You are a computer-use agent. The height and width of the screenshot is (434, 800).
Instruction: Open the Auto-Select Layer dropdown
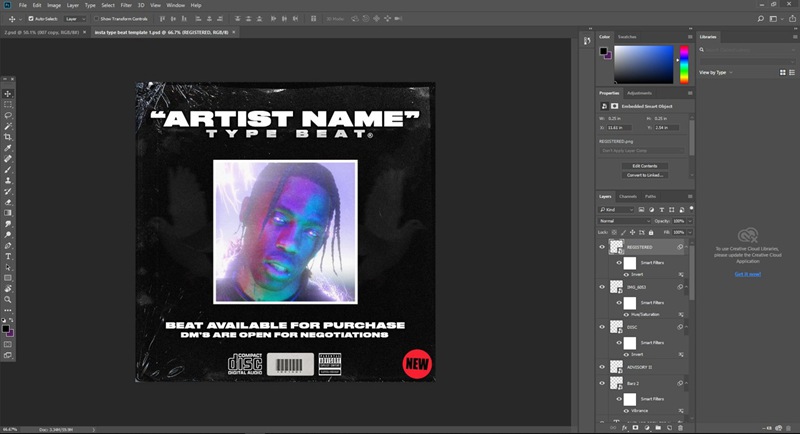click(x=76, y=18)
